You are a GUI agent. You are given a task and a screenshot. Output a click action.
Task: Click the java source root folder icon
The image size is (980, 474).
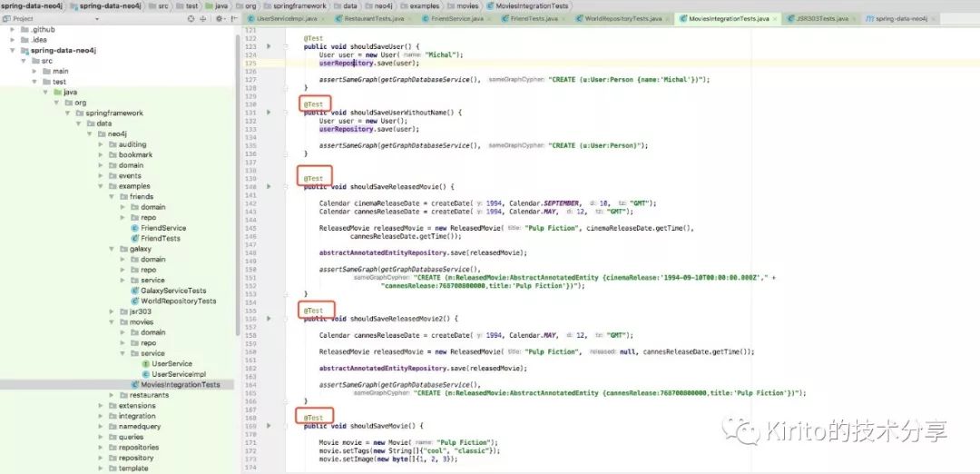coord(57,92)
